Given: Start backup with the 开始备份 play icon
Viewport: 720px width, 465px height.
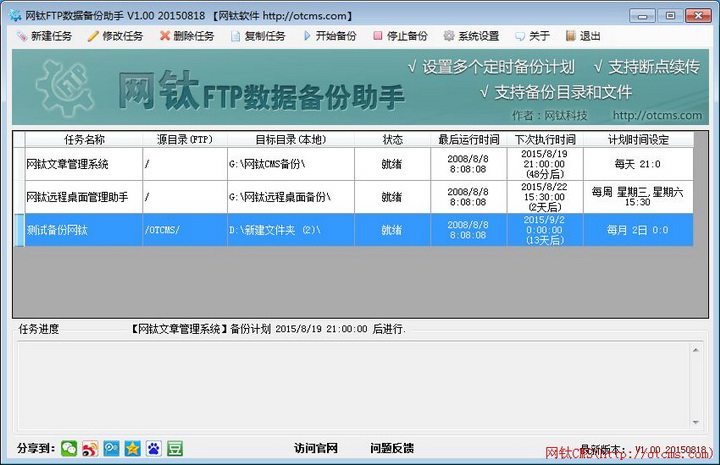Looking at the screenshot, I should [x=307, y=36].
